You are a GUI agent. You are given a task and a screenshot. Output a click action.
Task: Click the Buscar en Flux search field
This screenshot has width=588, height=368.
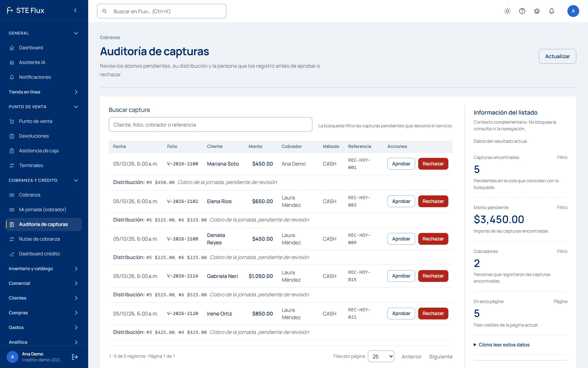(162, 11)
